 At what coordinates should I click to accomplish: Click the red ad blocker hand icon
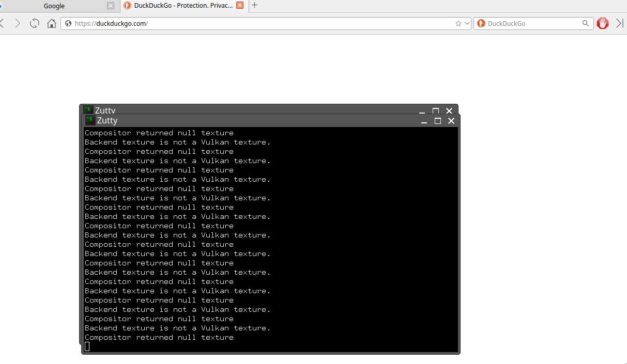pyautogui.click(x=602, y=23)
